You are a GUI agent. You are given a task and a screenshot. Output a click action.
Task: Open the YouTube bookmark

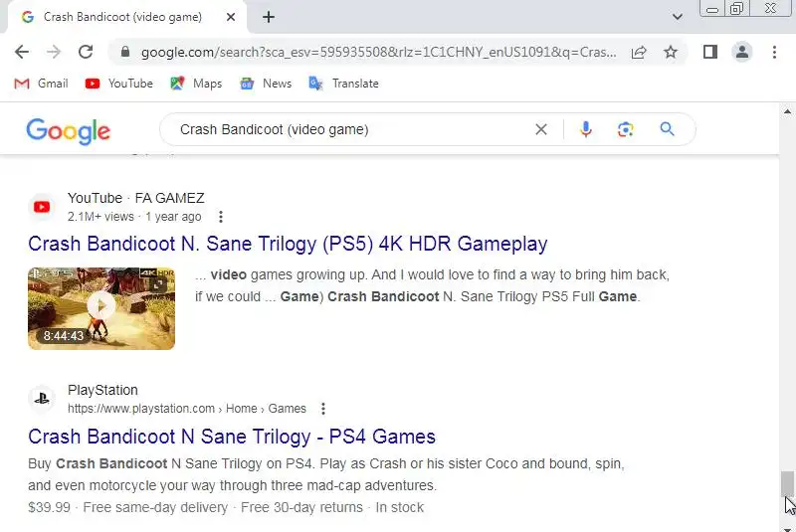point(119,84)
